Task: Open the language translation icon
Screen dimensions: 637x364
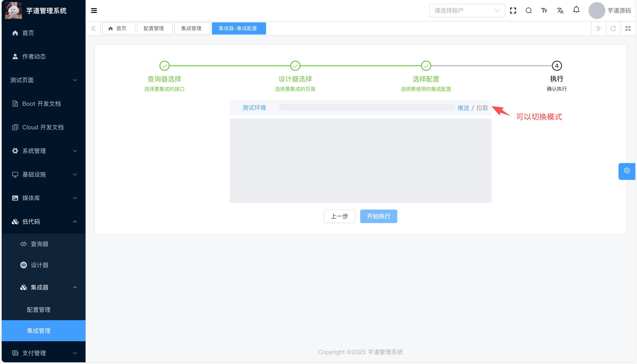Action: tap(560, 11)
